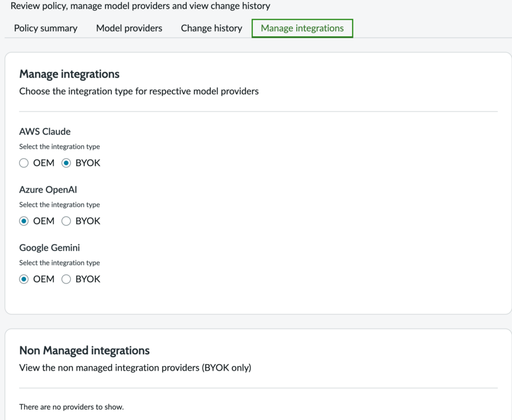Choose BYOK for AWS Claude
The image size is (512, 420).
coord(66,163)
